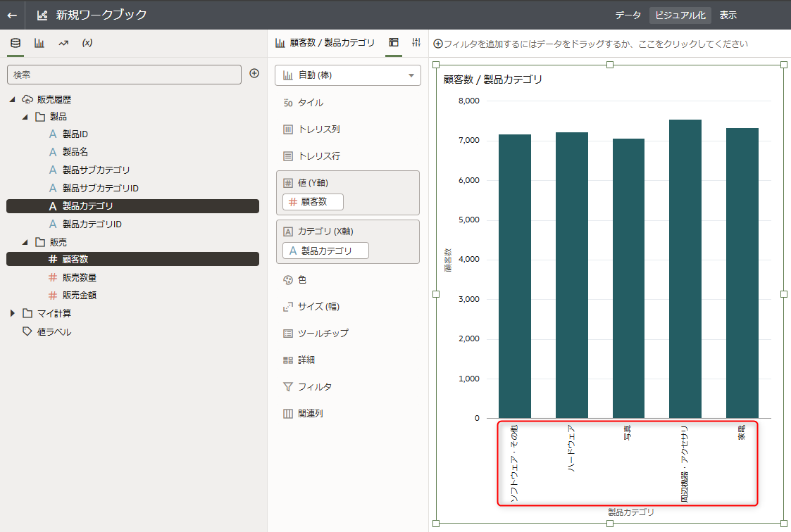Viewport: 791px width, 532px height.
Task: Switch to the データ tab
Action: pyautogui.click(x=628, y=15)
